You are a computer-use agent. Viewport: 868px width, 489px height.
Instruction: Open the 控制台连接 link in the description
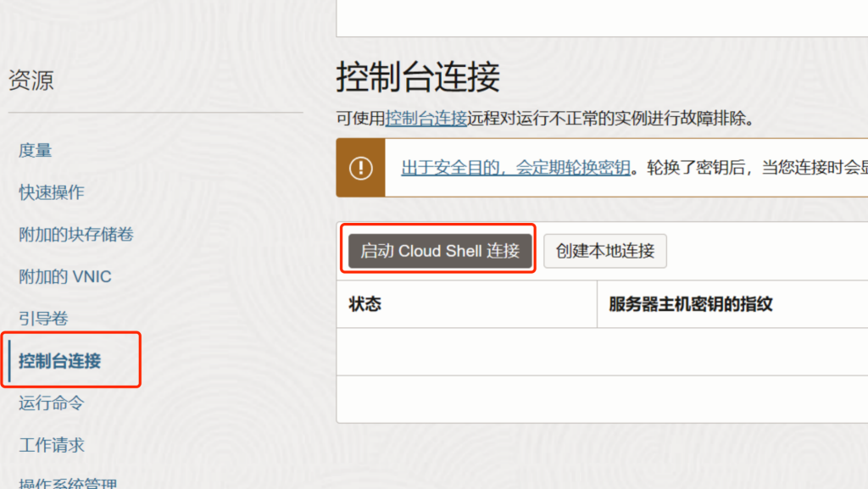tap(426, 119)
